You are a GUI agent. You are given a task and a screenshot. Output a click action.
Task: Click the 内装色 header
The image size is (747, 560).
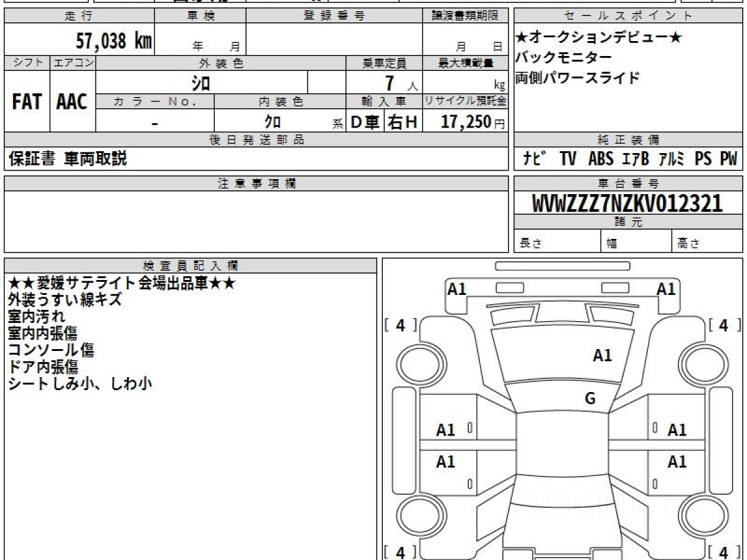280,101
